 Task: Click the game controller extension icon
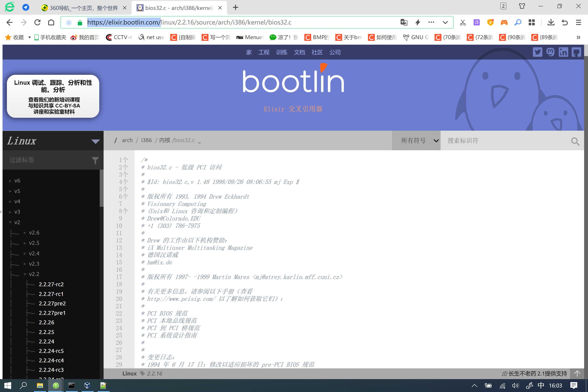point(504,23)
